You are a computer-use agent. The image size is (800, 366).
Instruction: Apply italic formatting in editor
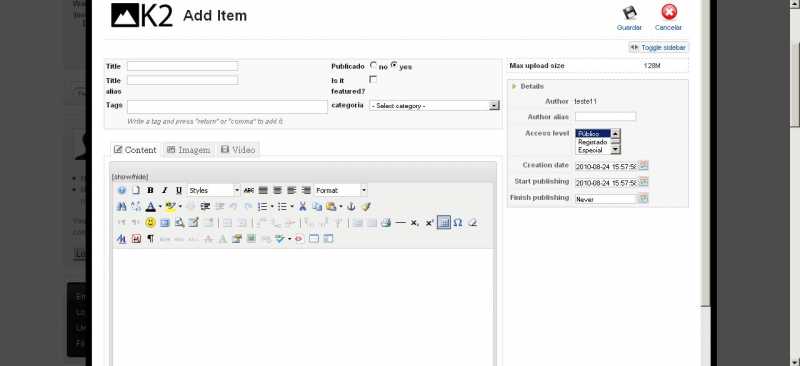click(x=164, y=190)
